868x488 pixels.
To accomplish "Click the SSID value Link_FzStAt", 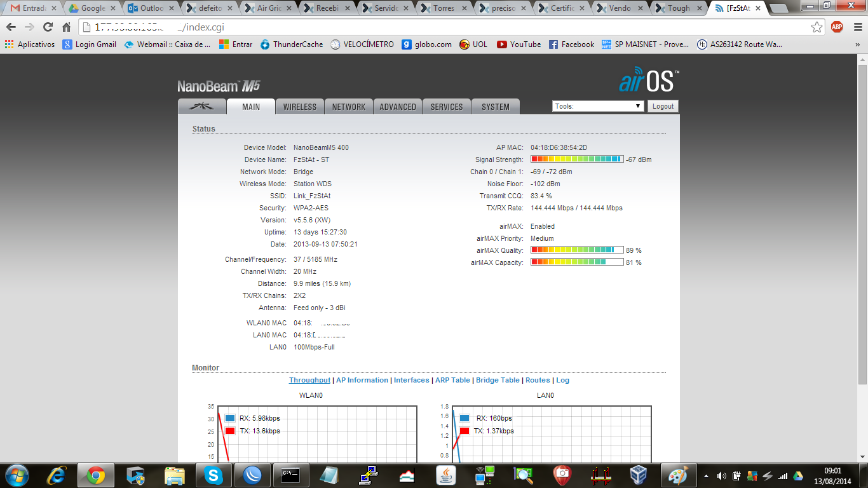I will (312, 196).
